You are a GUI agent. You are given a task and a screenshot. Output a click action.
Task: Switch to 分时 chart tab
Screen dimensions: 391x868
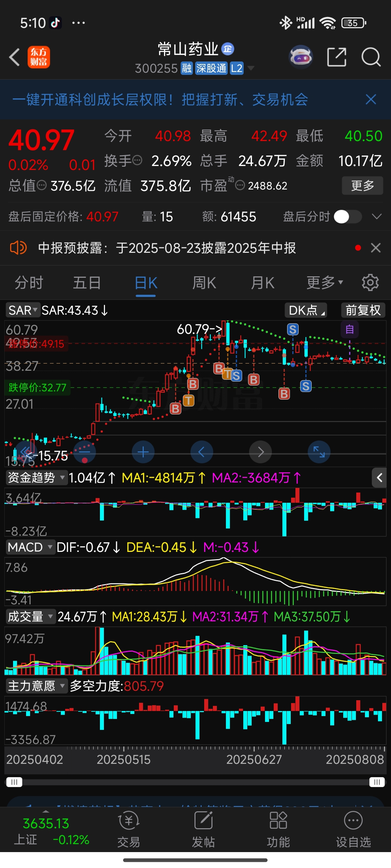(29, 283)
